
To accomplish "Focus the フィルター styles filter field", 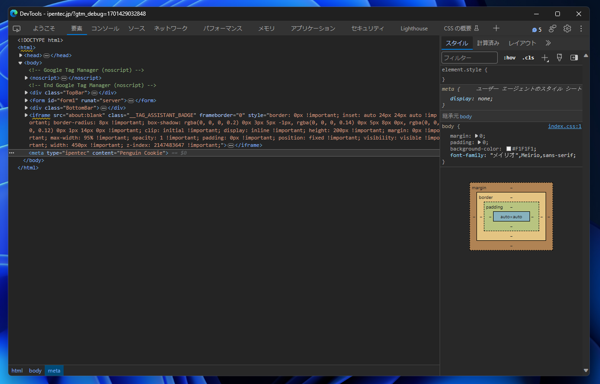I will [469, 58].
